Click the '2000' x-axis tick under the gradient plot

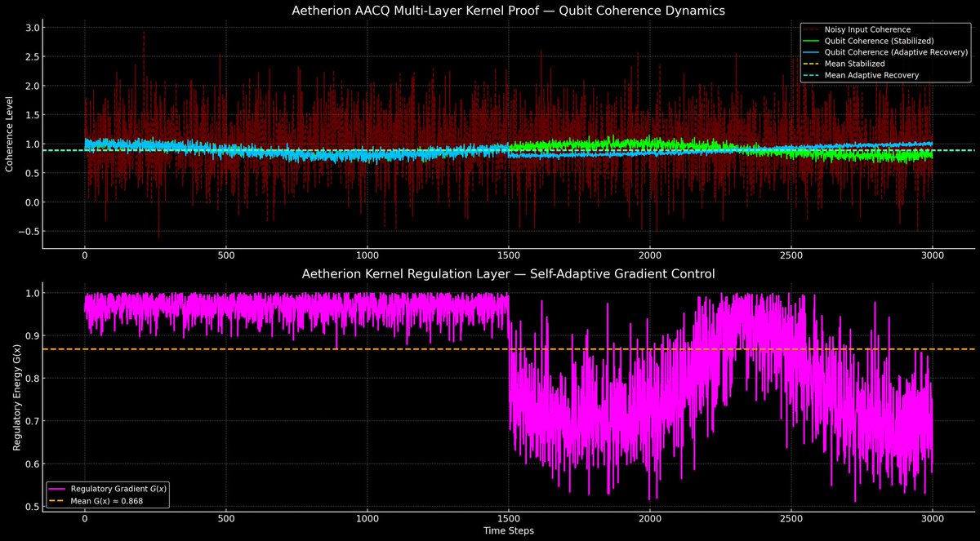point(650,517)
